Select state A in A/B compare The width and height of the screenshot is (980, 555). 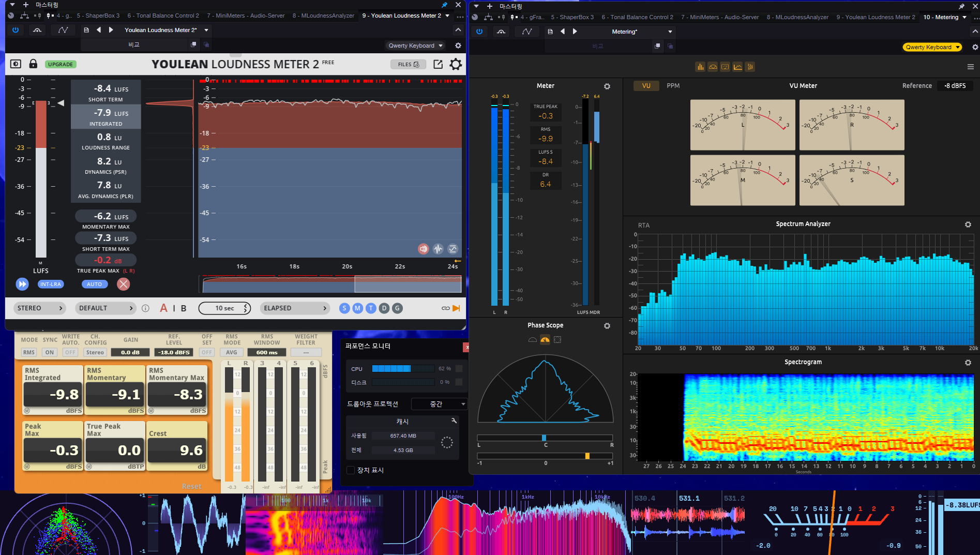(x=163, y=308)
